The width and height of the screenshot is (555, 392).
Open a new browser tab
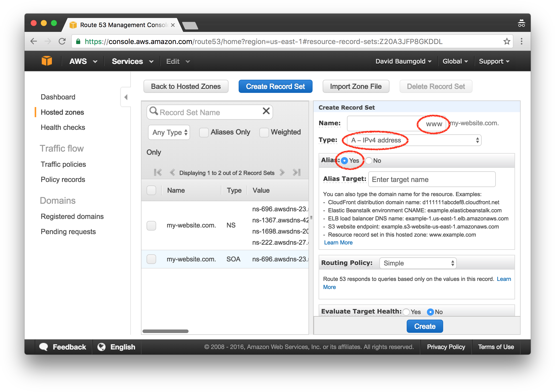(190, 26)
